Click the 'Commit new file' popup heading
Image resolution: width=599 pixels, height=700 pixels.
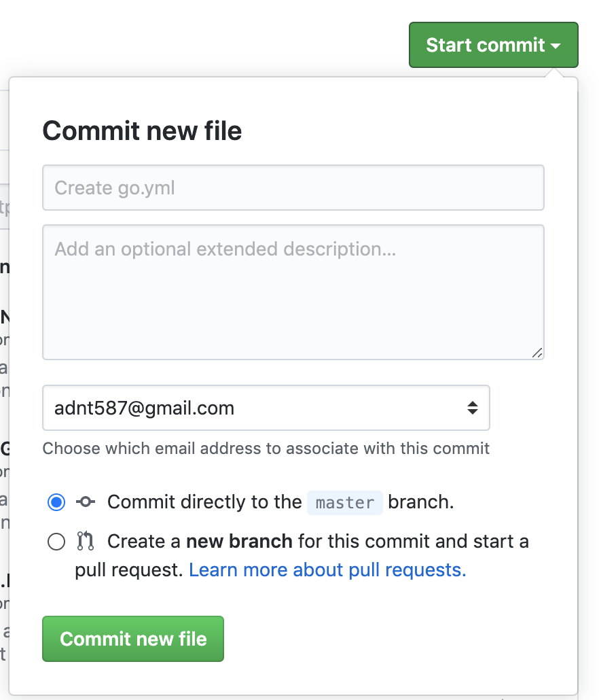click(142, 130)
